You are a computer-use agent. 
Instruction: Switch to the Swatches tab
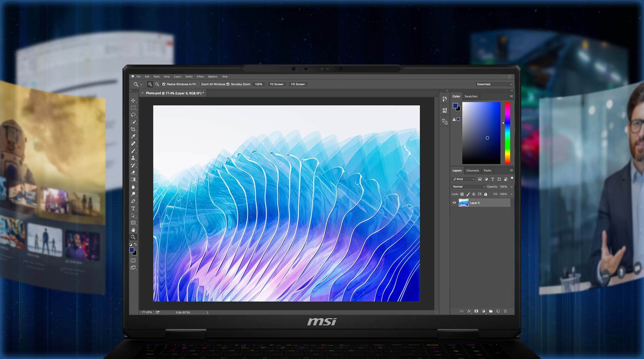[471, 96]
